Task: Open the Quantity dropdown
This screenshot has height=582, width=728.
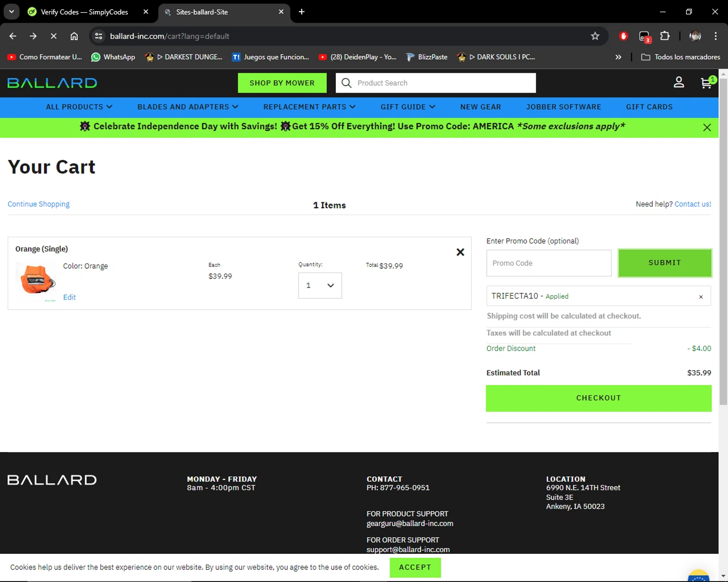Action: [x=320, y=285]
